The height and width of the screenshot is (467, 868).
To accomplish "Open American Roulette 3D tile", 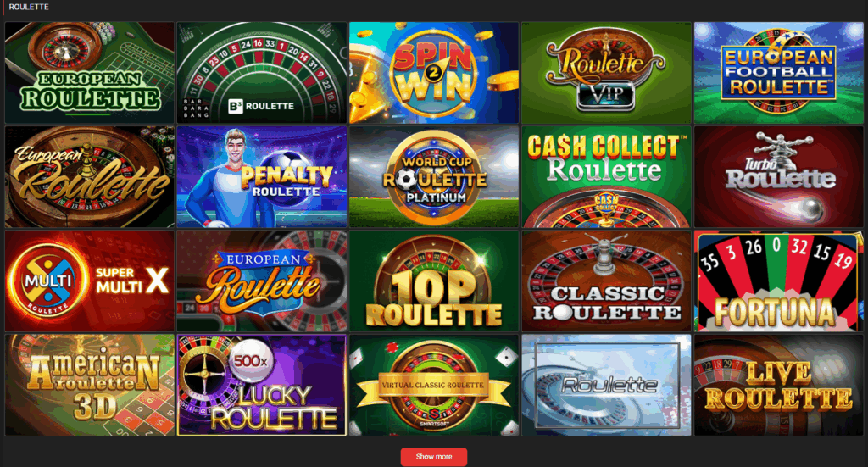I will [x=90, y=385].
